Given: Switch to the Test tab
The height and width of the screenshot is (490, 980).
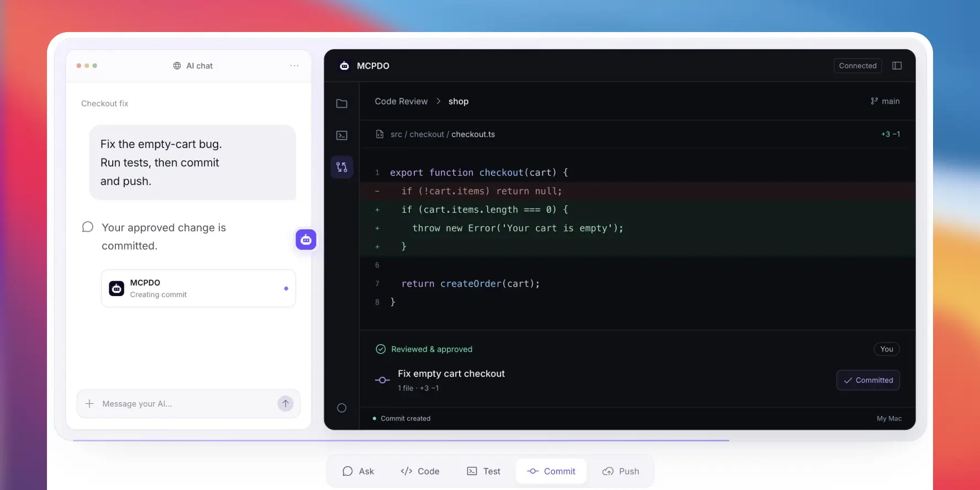Looking at the screenshot, I should [x=484, y=471].
